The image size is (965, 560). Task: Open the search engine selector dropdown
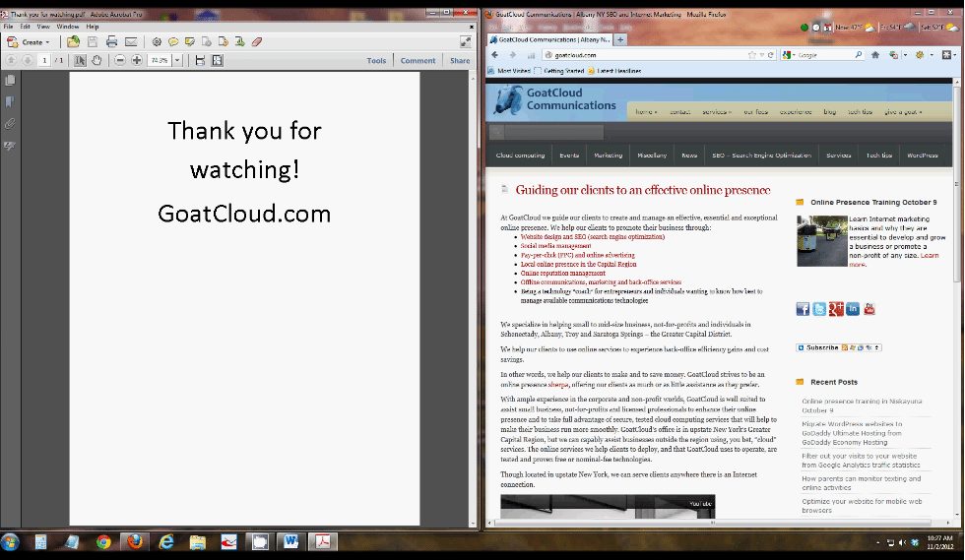tap(789, 55)
